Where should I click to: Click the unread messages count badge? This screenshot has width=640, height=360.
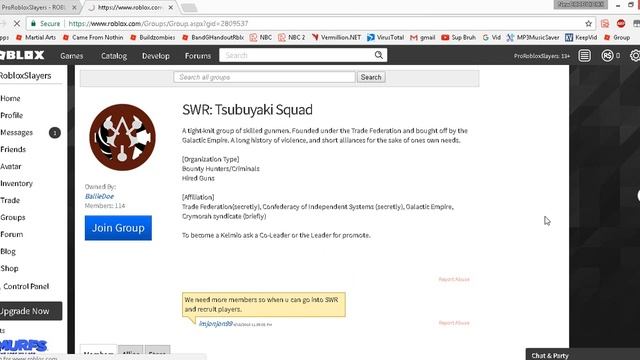point(55,133)
